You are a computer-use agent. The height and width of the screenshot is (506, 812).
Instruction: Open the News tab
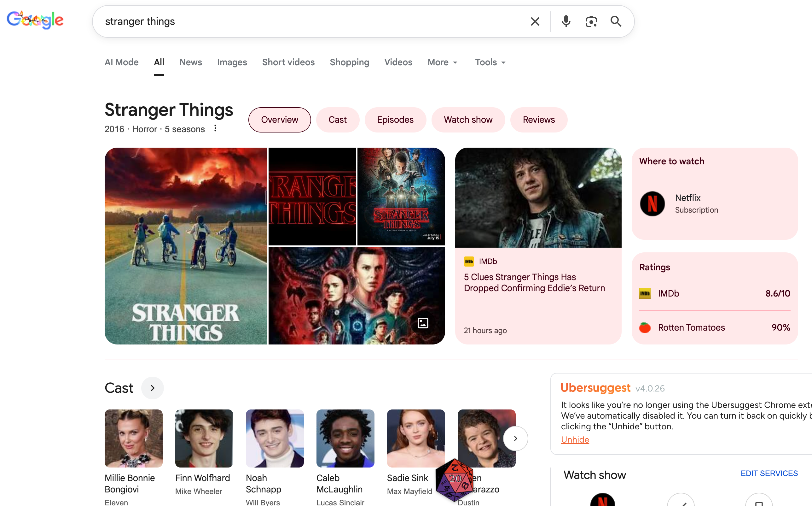click(x=190, y=62)
